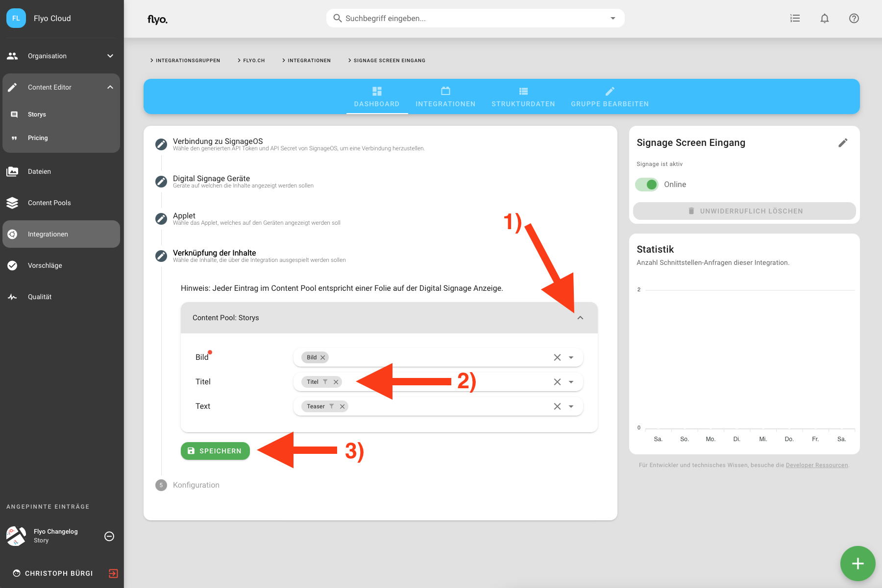
Task: Open Christoph Bürgi user profile
Action: pos(53,573)
